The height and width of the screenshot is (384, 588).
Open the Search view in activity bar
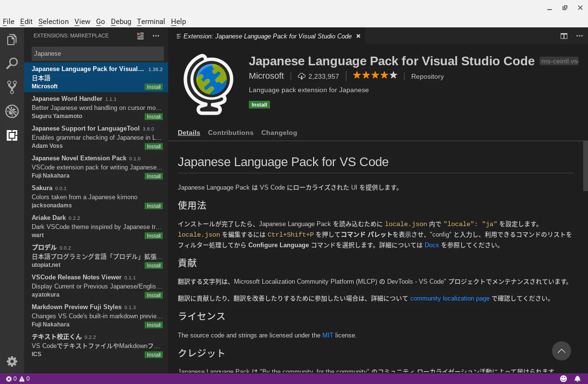12,63
